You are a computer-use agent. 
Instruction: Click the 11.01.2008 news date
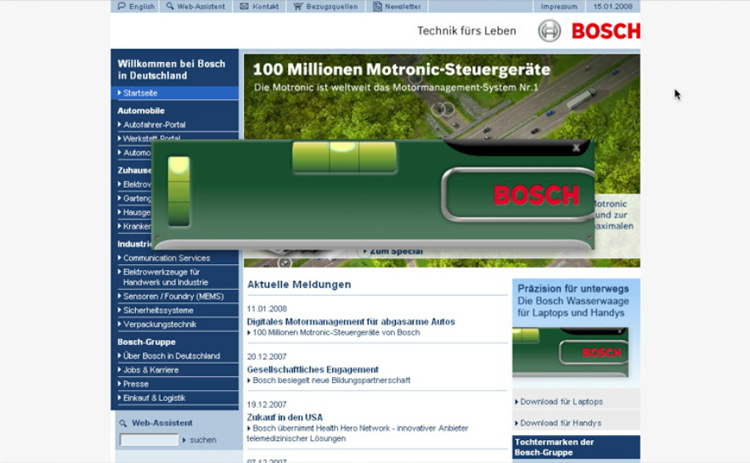tap(267, 309)
